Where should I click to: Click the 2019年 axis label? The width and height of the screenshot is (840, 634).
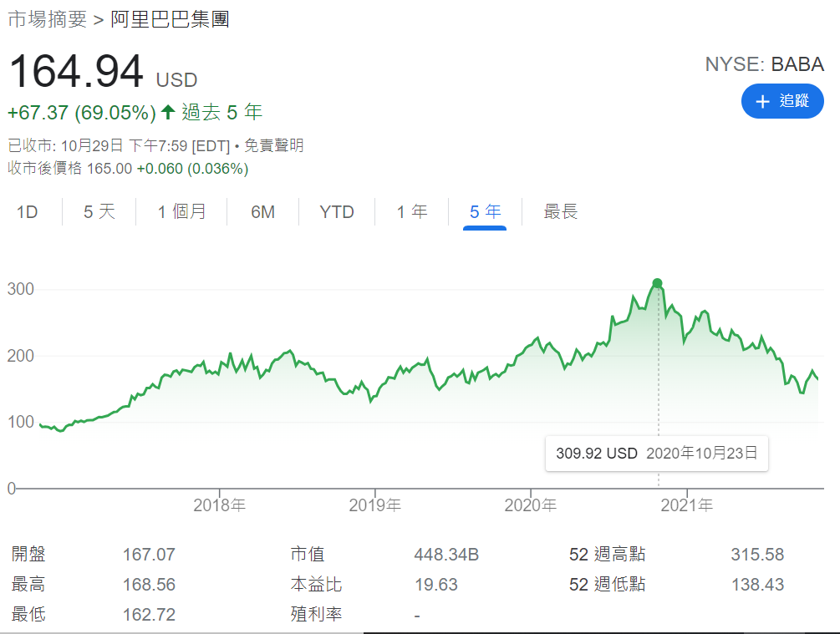pos(375,505)
